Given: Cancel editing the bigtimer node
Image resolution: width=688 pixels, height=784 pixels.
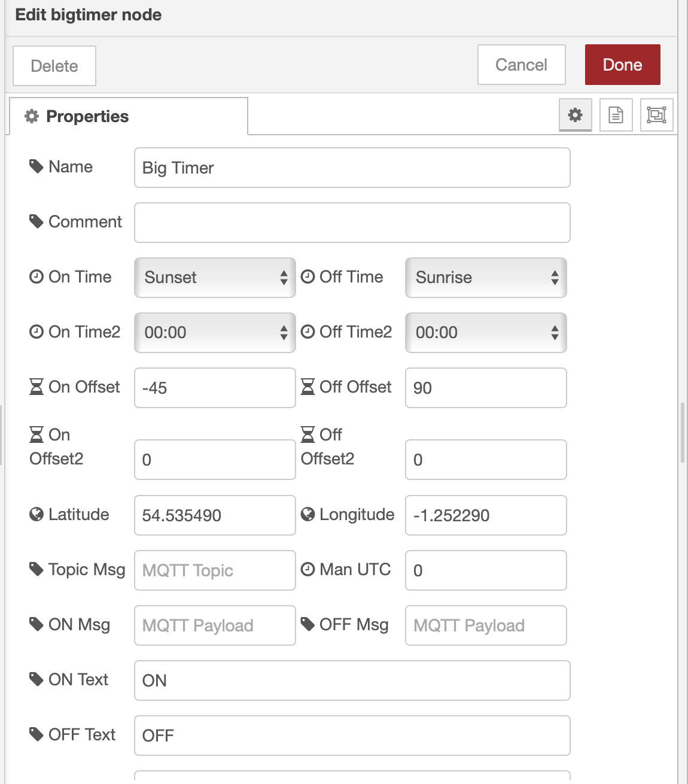Looking at the screenshot, I should pyautogui.click(x=521, y=65).
